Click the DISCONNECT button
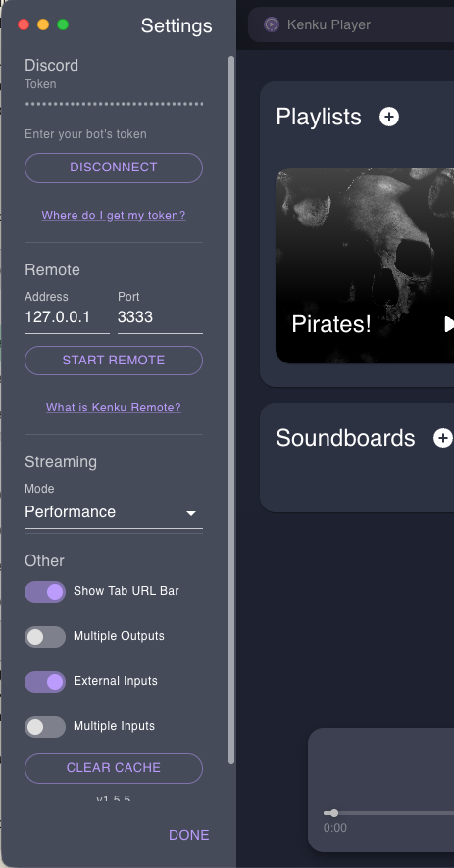The width and height of the screenshot is (454, 868). pyautogui.click(x=114, y=168)
